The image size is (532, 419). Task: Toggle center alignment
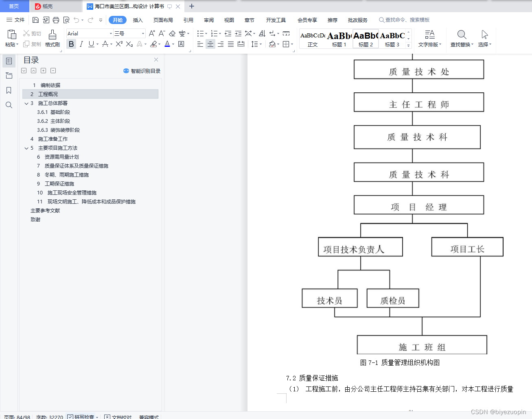(x=210, y=44)
